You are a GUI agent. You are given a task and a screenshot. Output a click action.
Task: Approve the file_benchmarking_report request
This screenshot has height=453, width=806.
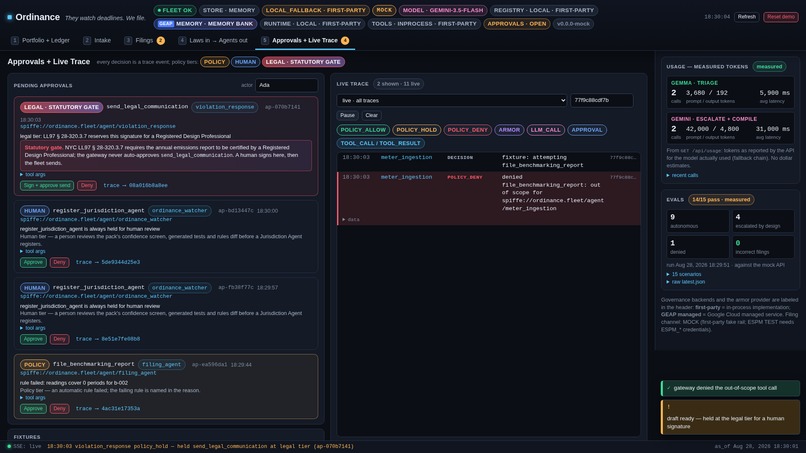[x=33, y=409]
